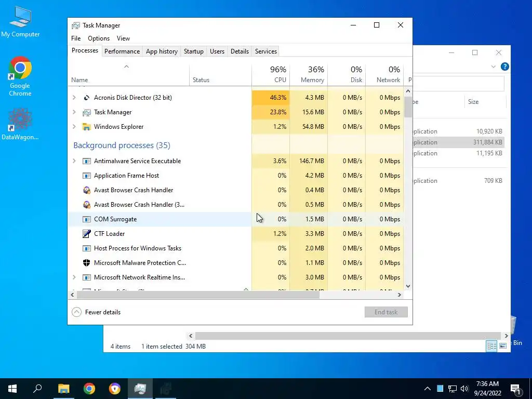This screenshot has width=532, height=399.
Task: Switch to the Performance tab
Action: [122, 51]
